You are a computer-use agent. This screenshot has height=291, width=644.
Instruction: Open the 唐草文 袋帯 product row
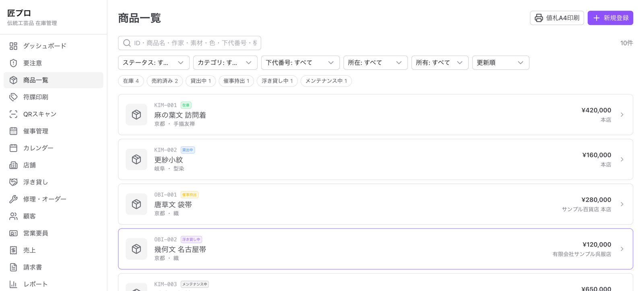click(376, 204)
